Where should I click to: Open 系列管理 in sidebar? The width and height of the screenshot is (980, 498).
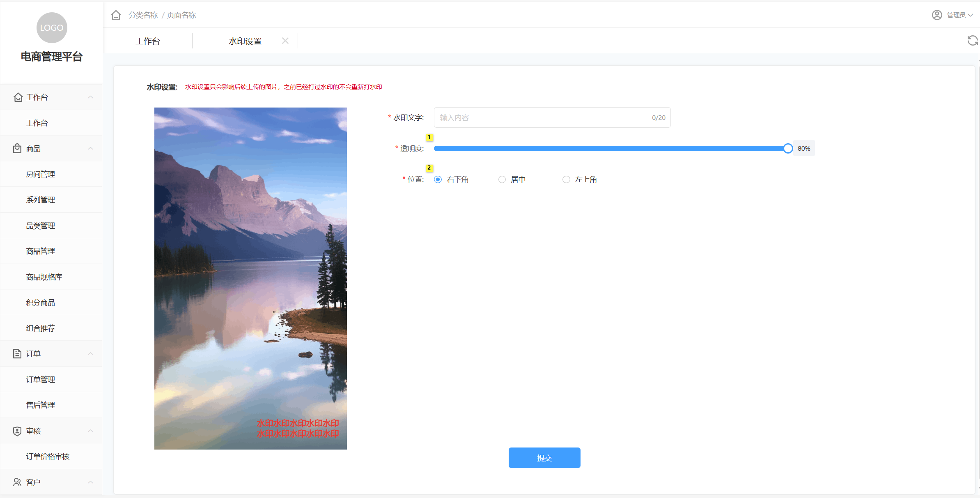coord(51,200)
